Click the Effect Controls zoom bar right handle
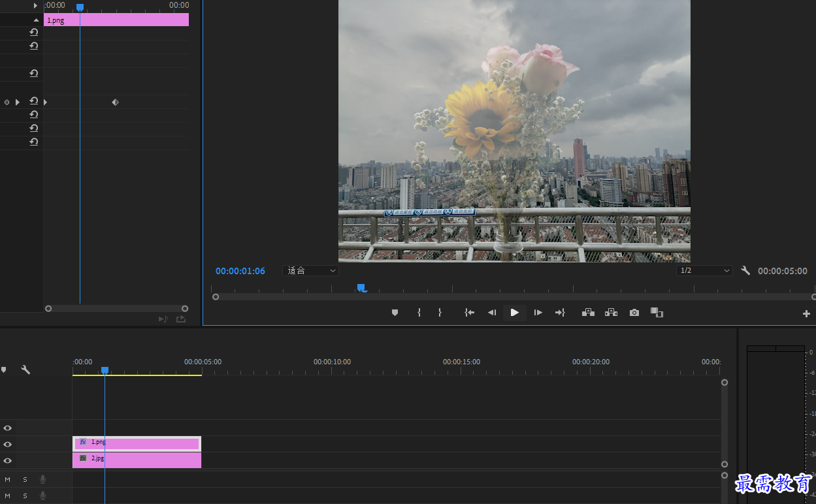The image size is (816, 504). click(185, 308)
